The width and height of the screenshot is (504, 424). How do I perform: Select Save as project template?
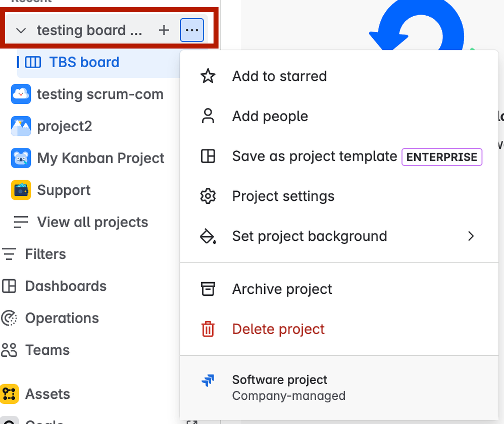point(339,156)
